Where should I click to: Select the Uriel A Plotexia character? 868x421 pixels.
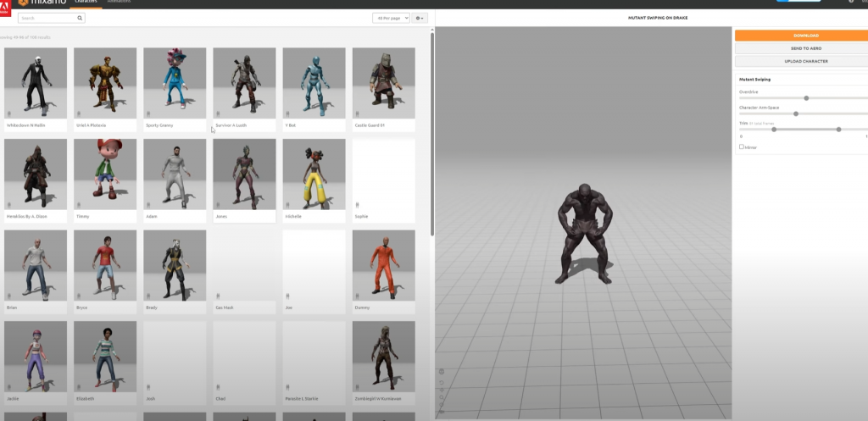tap(105, 89)
